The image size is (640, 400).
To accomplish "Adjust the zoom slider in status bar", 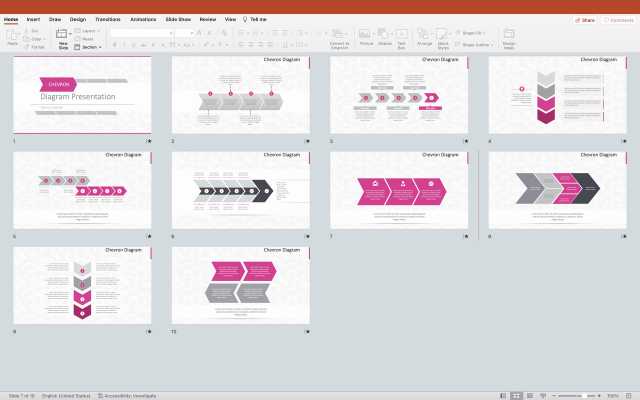I will (585, 395).
